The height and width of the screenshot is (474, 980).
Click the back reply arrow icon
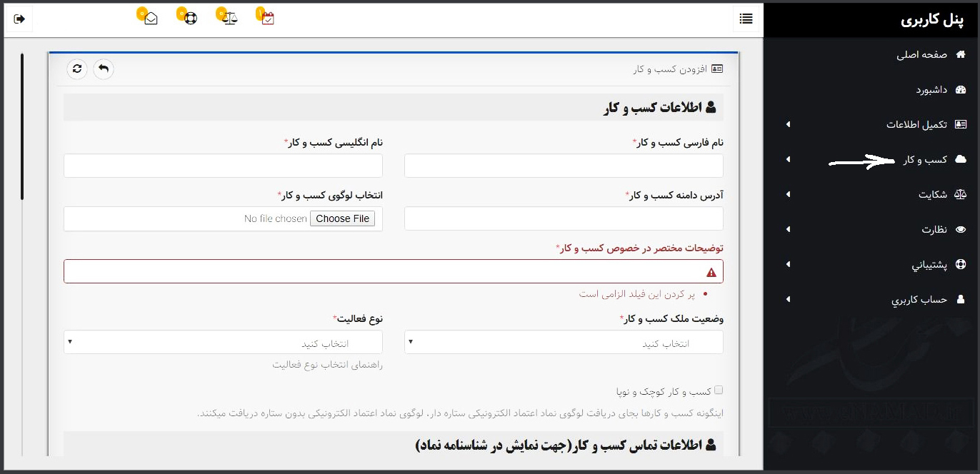click(x=104, y=69)
